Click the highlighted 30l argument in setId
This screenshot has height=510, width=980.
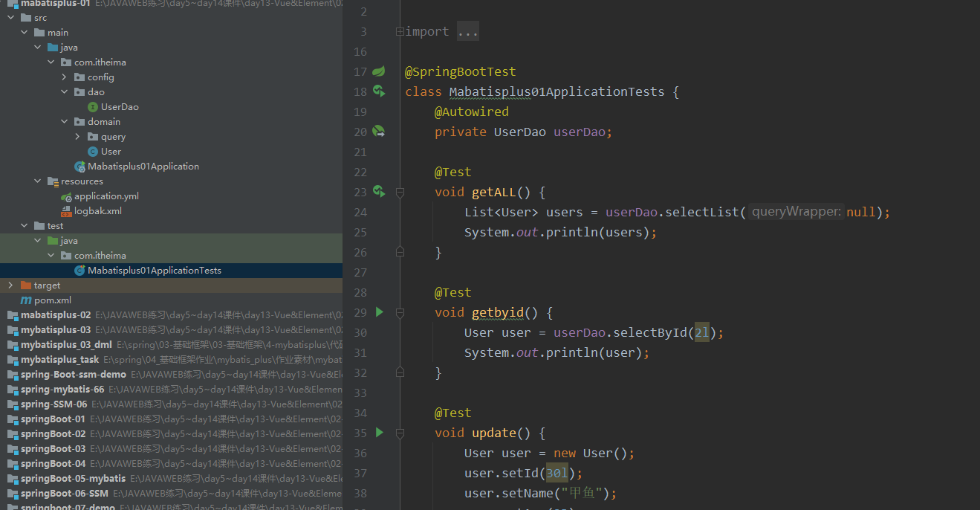pos(557,474)
